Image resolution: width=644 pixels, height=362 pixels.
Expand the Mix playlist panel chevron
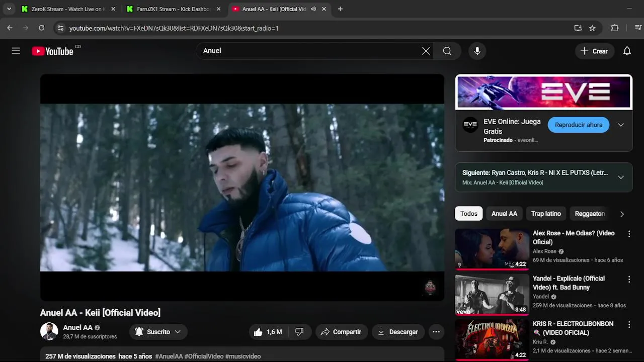tap(621, 177)
